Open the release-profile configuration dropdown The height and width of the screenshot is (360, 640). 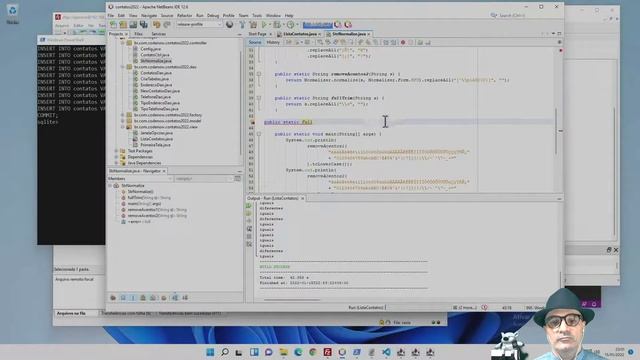point(199,24)
